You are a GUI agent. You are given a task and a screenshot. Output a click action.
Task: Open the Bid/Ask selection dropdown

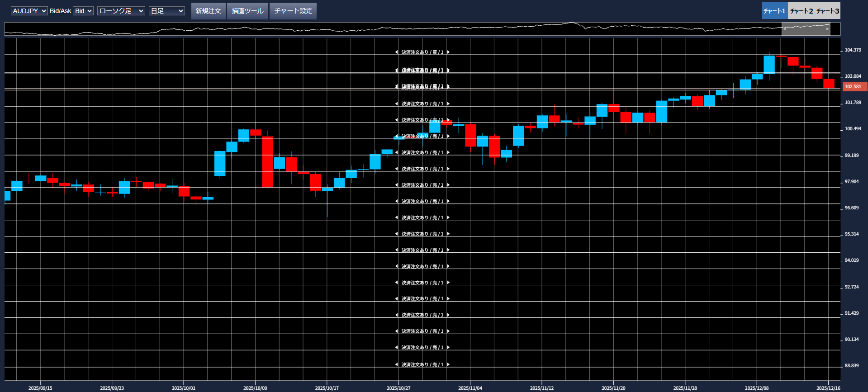[x=83, y=11]
